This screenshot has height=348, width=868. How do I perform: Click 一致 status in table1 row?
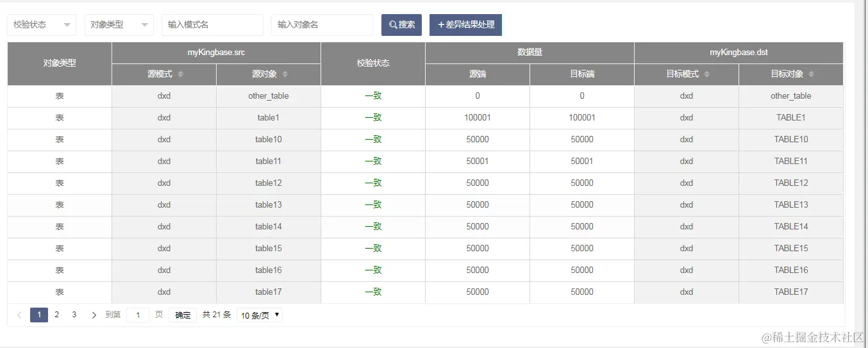(x=373, y=118)
